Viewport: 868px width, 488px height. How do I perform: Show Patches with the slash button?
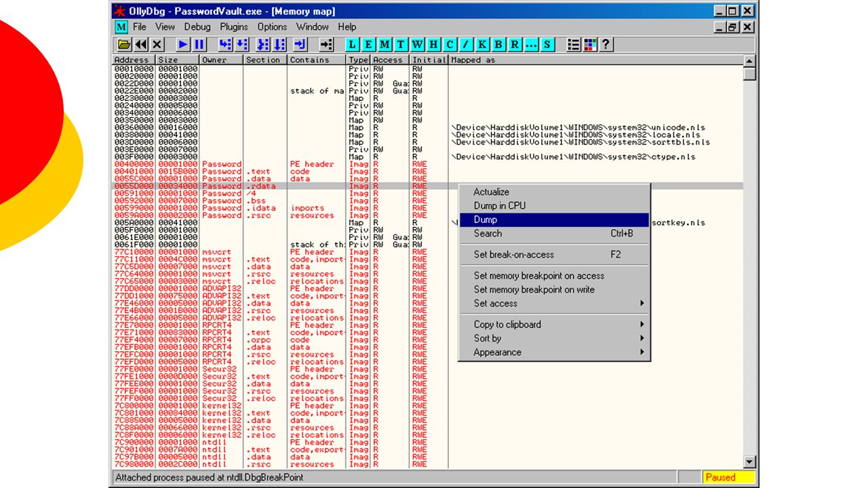[x=466, y=45]
